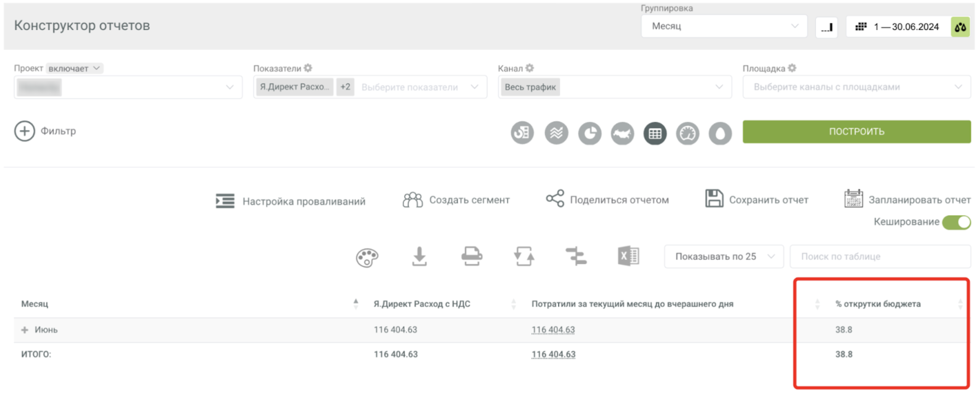Viewport: 980px width, 397px height.
Task: Open the Канал Весь трафик dropdown
Action: tap(614, 87)
